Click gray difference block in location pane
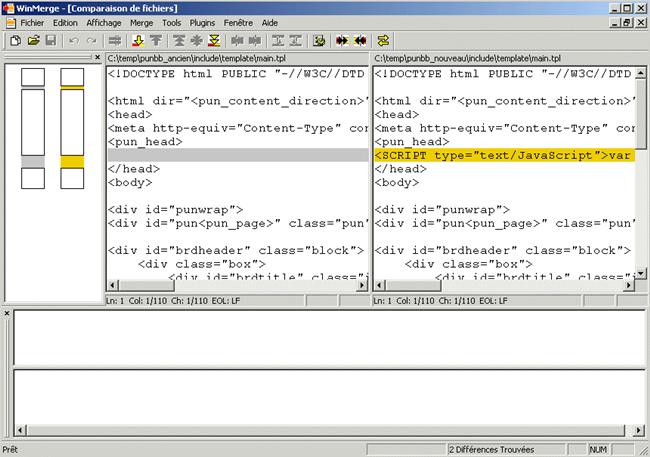 (33, 161)
